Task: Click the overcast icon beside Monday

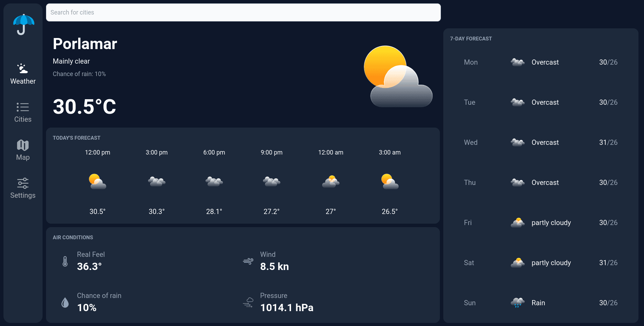Action: (517, 62)
